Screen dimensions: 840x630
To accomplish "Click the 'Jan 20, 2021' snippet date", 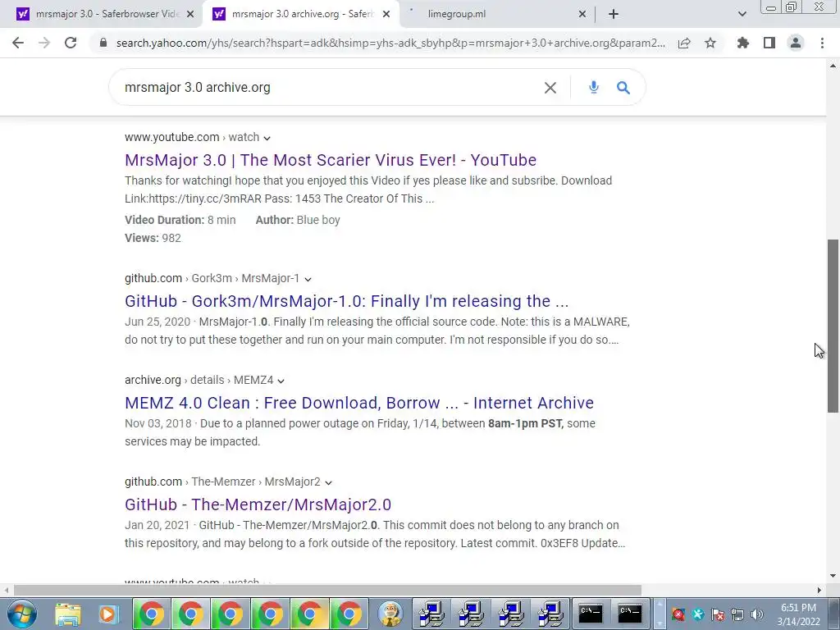I will coord(157,526).
